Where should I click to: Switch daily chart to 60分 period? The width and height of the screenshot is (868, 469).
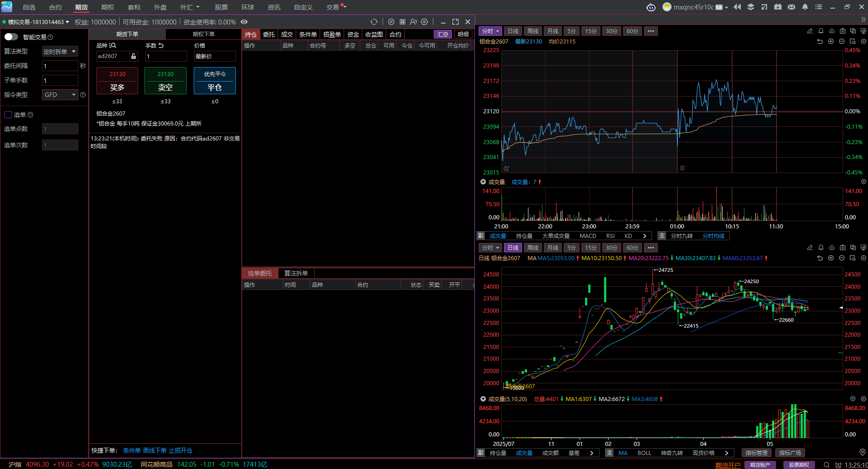click(633, 247)
